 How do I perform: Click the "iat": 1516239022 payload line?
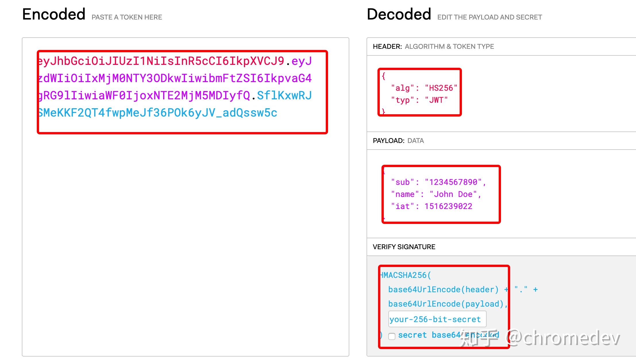tap(431, 206)
